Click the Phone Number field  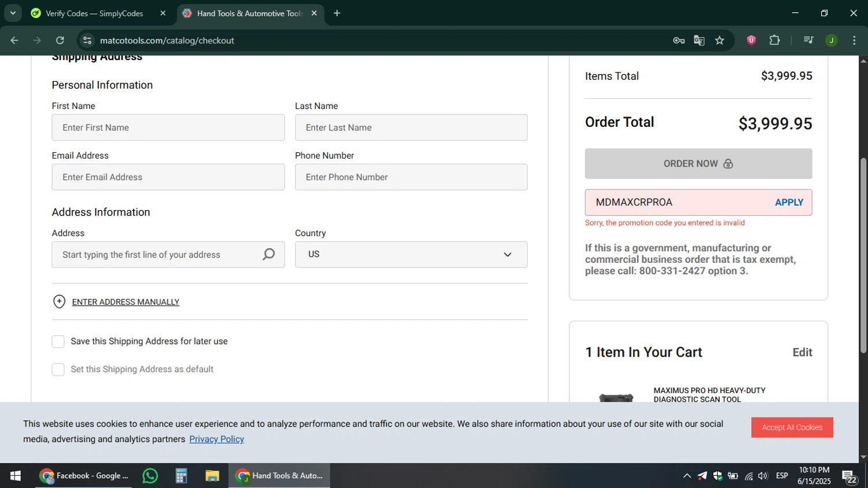click(x=411, y=177)
